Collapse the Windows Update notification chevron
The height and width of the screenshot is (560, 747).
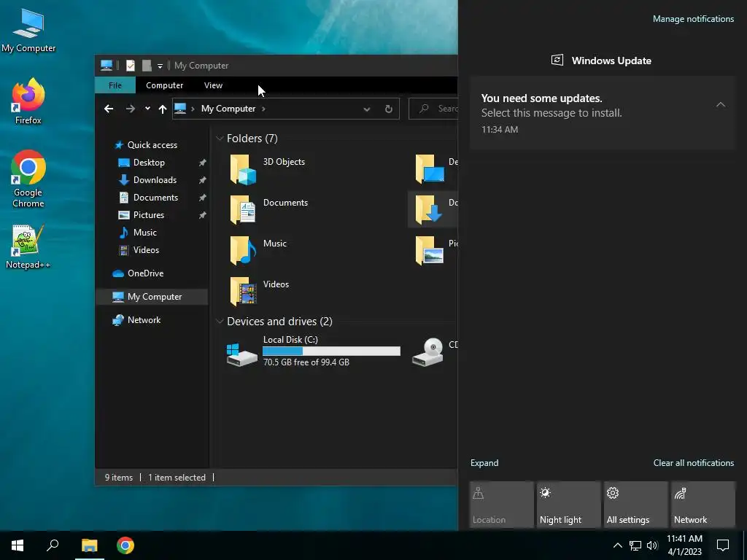720,105
